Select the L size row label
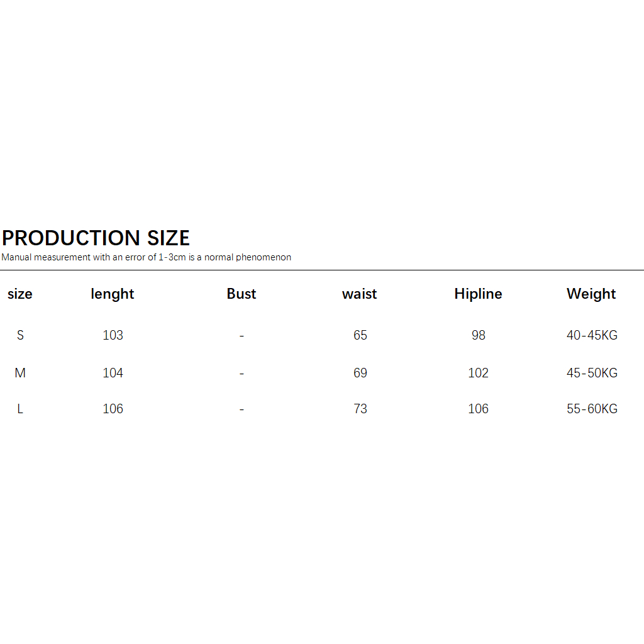Screen dimensions: 644x644 20,409
